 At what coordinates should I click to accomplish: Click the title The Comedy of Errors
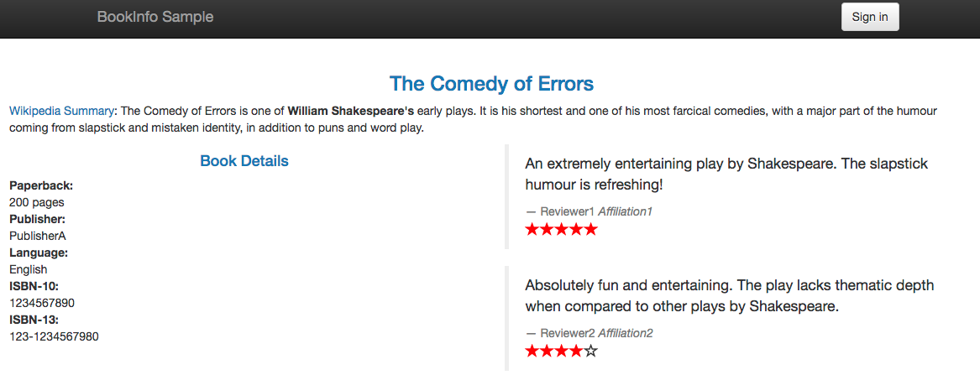491,84
